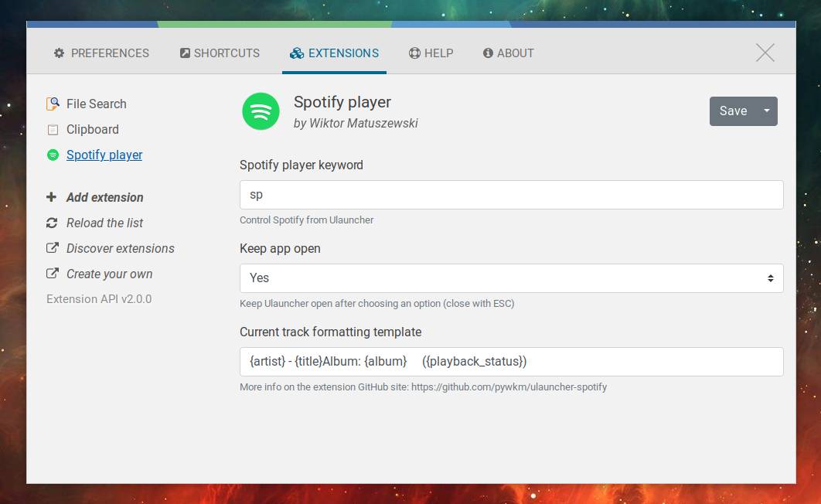821x504 pixels.
Task: Select the File Search icon in sidebar
Action: (53, 103)
